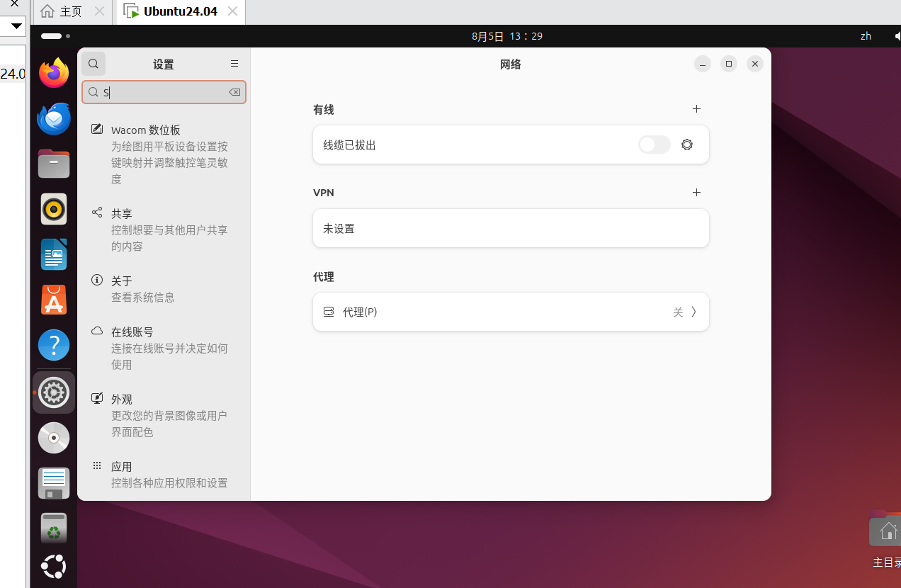Open the text editor dock icon

[x=54, y=483]
